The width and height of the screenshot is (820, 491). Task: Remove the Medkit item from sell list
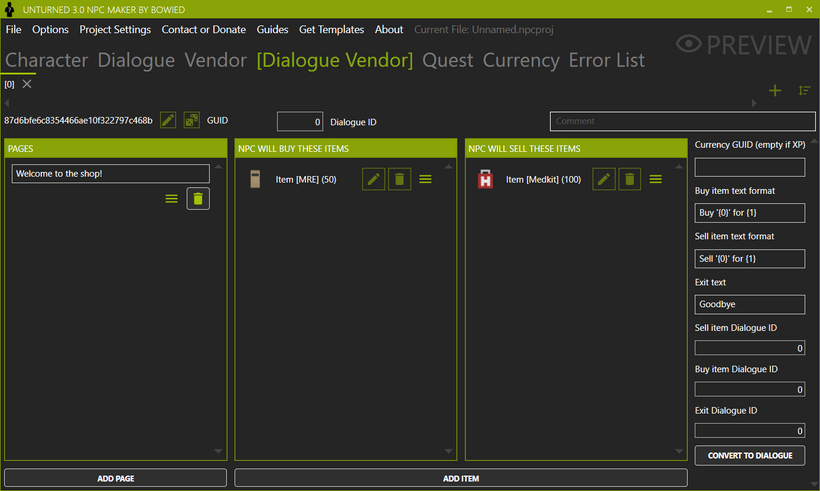[629, 179]
